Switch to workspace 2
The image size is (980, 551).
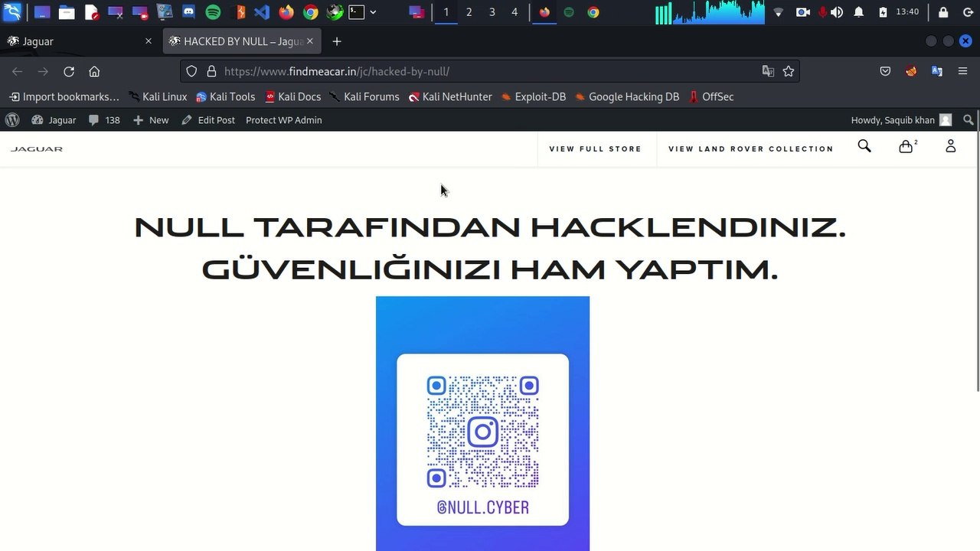pyautogui.click(x=469, y=12)
